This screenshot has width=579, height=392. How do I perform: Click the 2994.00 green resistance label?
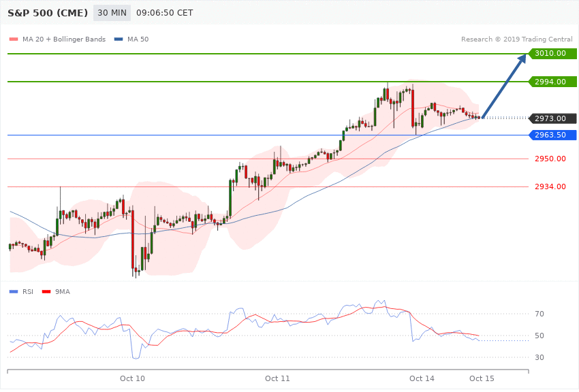pos(553,82)
